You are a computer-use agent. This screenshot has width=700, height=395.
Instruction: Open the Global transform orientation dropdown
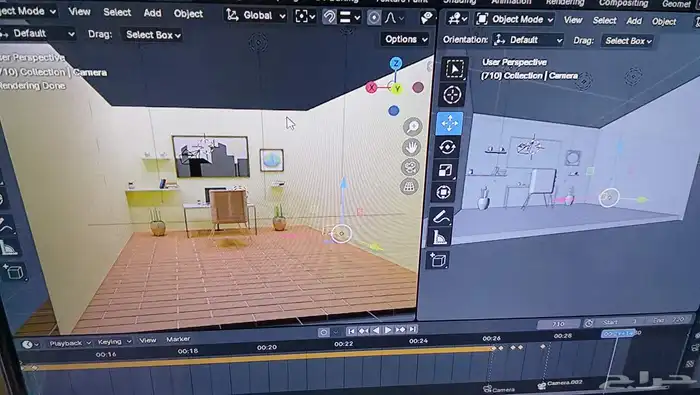[255, 16]
